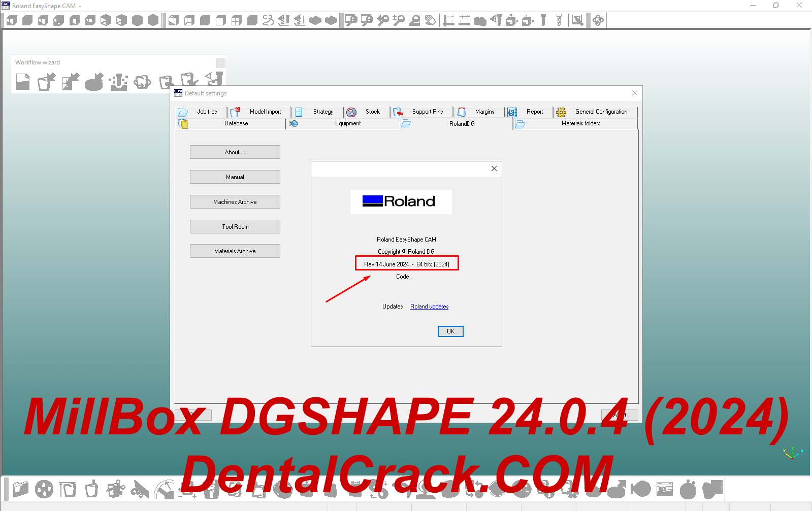Click the rotating tooth wizard icon
This screenshot has height=511, width=812.
pyautogui.click(x=142, y=81)
